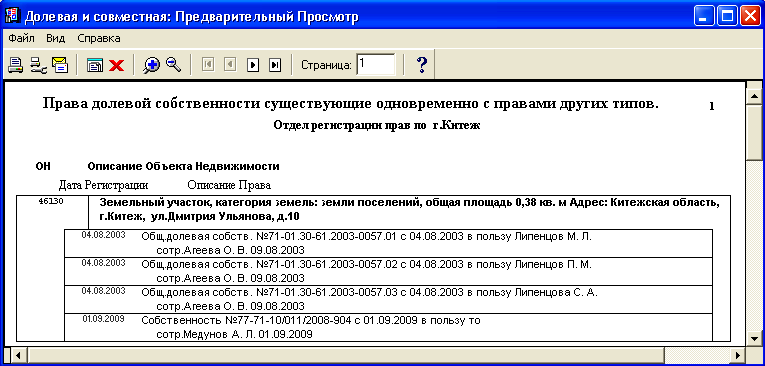The height and width of the screenshot is (366, 765).
Task: Close preview with red X icon
Action: coord(116,65)
